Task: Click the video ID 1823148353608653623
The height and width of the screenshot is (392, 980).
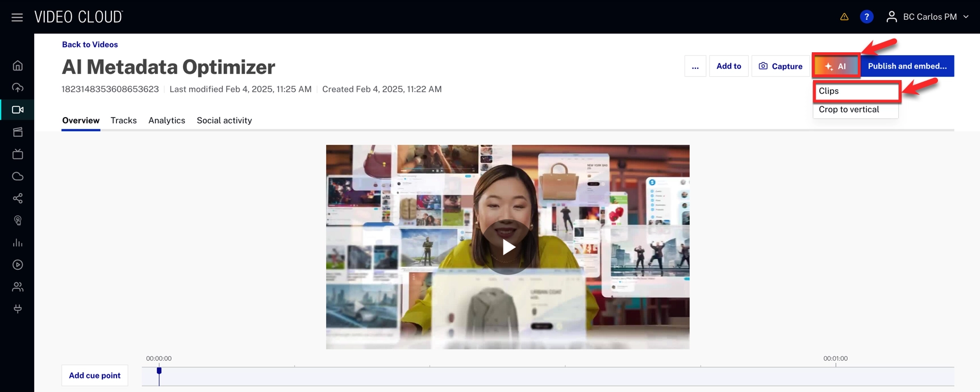Action: [110, 89]
